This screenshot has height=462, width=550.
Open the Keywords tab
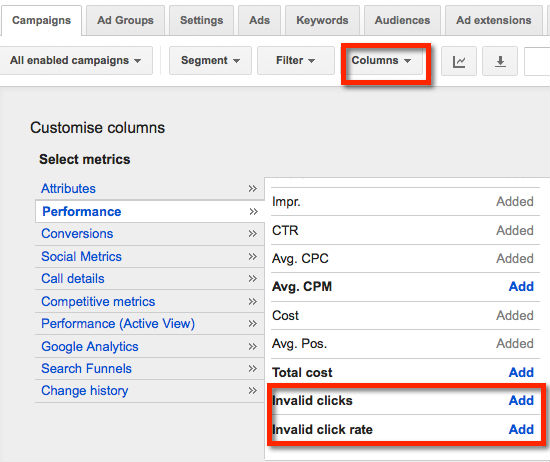click(322, 20)
